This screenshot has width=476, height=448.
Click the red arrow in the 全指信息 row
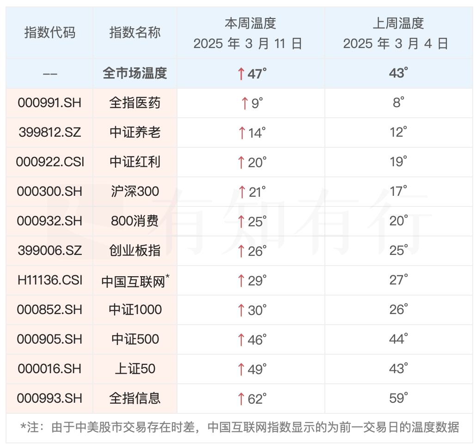(x=240, y=399)
